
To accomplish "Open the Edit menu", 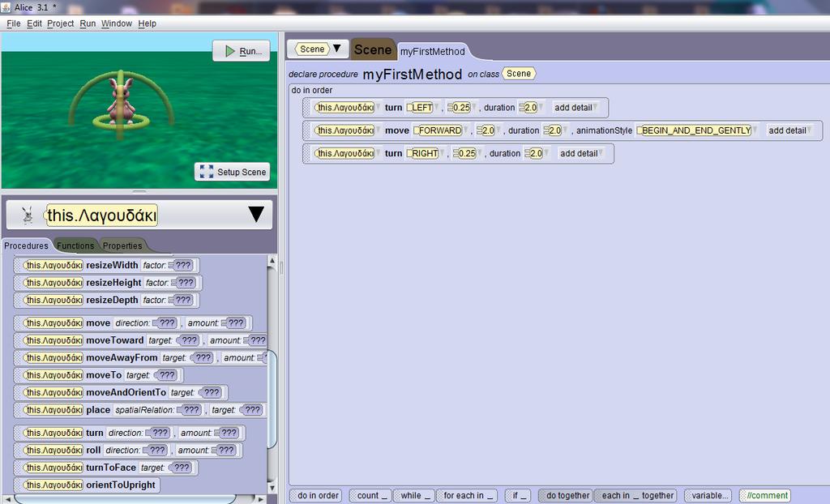I will (x=34, y=23).
